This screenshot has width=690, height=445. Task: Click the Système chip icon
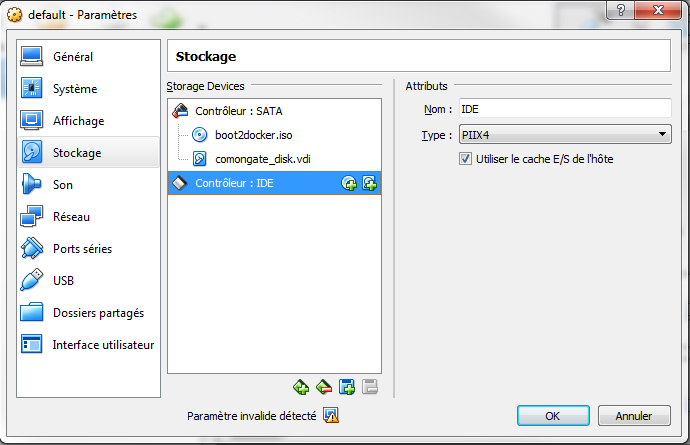point(32,88)
